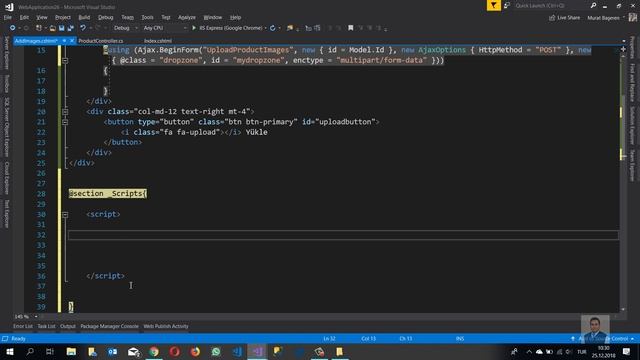Close the AddImages.cshtml tab

[72, 41]
